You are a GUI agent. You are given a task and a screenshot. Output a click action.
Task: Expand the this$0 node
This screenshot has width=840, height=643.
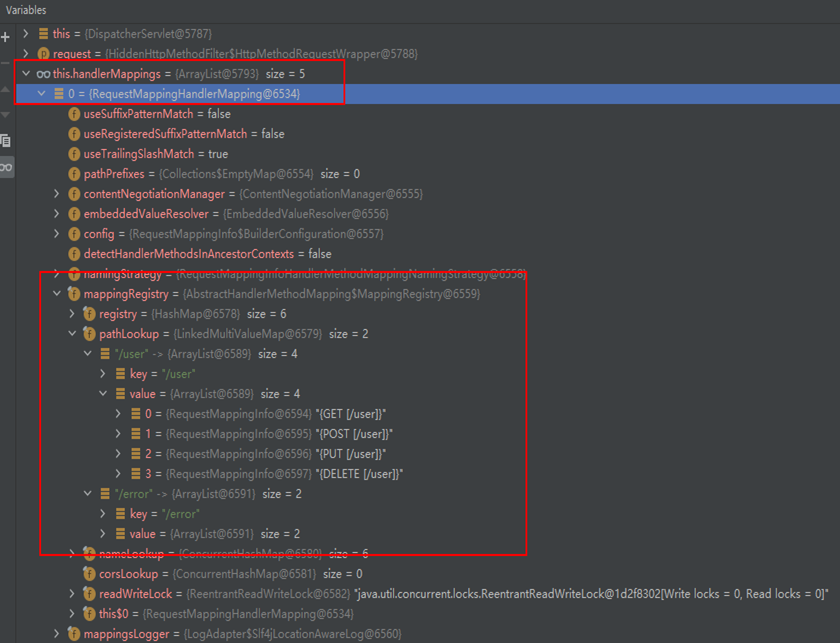[72, 614]
